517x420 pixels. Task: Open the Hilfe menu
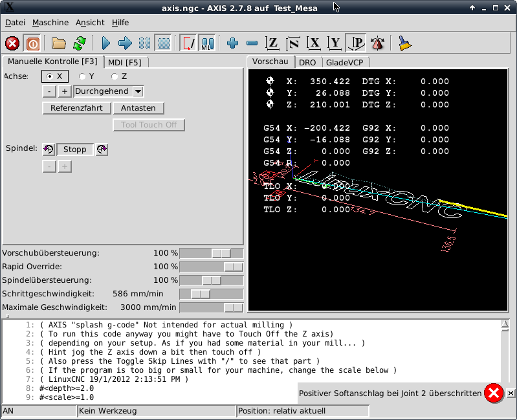[x=120, y=23]
